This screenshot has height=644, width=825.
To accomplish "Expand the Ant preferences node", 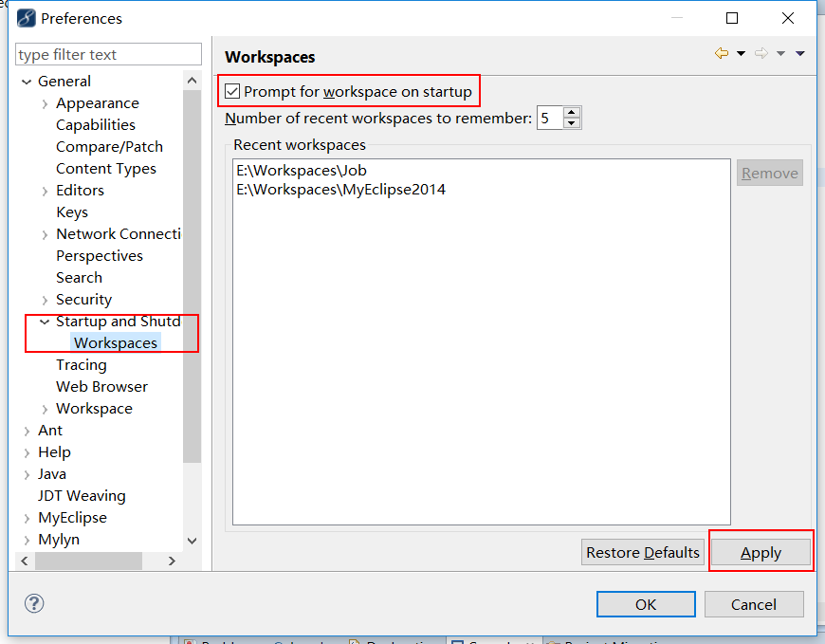I will coord(27,431).
